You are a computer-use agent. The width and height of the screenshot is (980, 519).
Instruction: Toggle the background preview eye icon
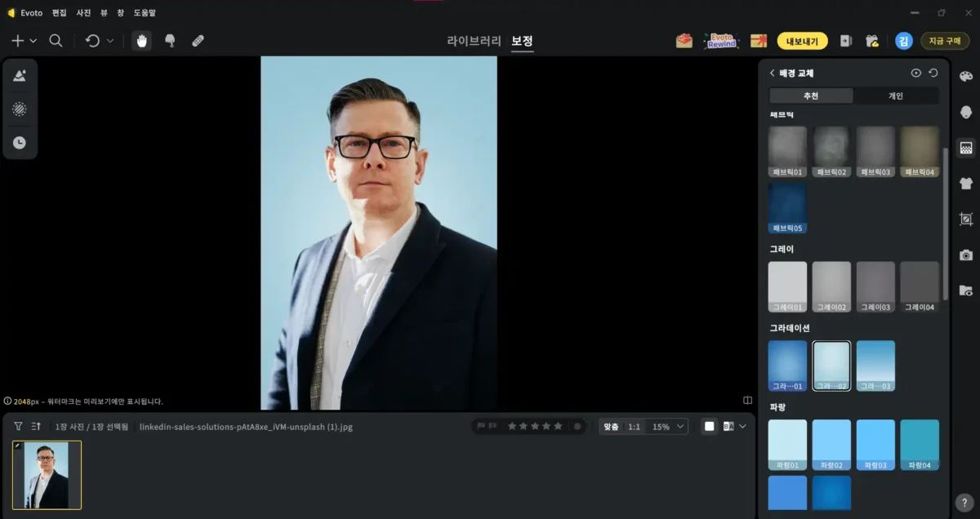(916, 73)
